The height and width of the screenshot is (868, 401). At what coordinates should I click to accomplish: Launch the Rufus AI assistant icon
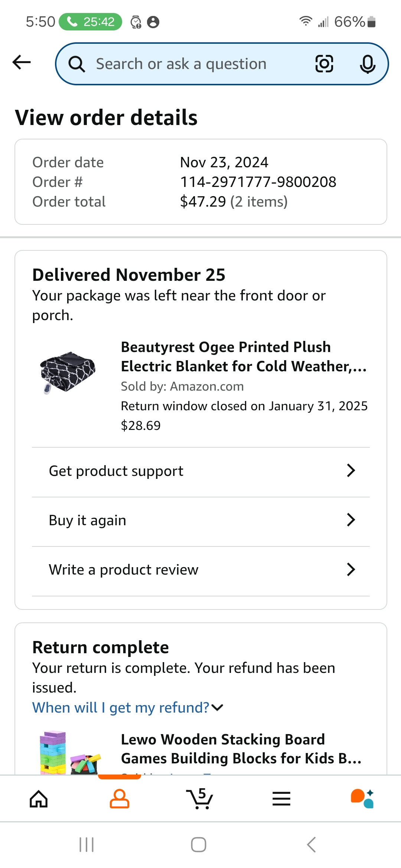pyautogui.click(x=362, y=799)
